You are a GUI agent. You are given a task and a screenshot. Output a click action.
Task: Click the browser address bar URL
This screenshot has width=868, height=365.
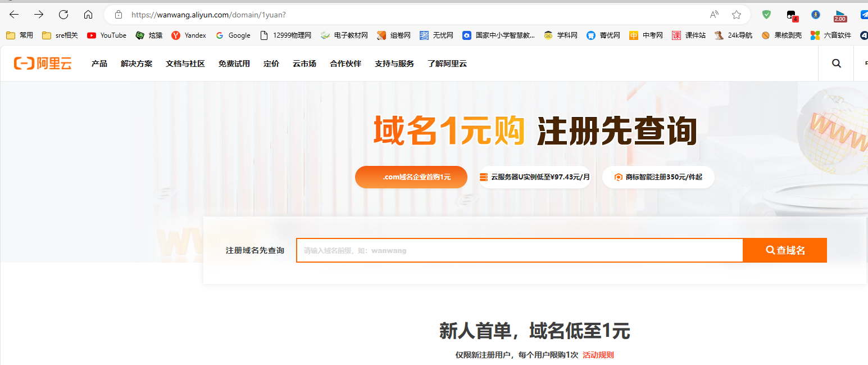coord(208,15)
